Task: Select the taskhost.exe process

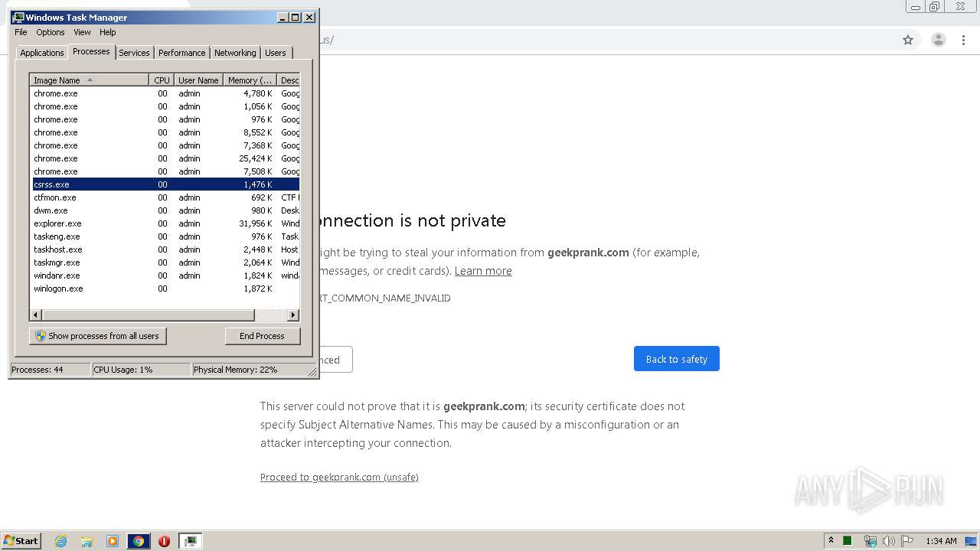Action: click(x=165, y=249)
